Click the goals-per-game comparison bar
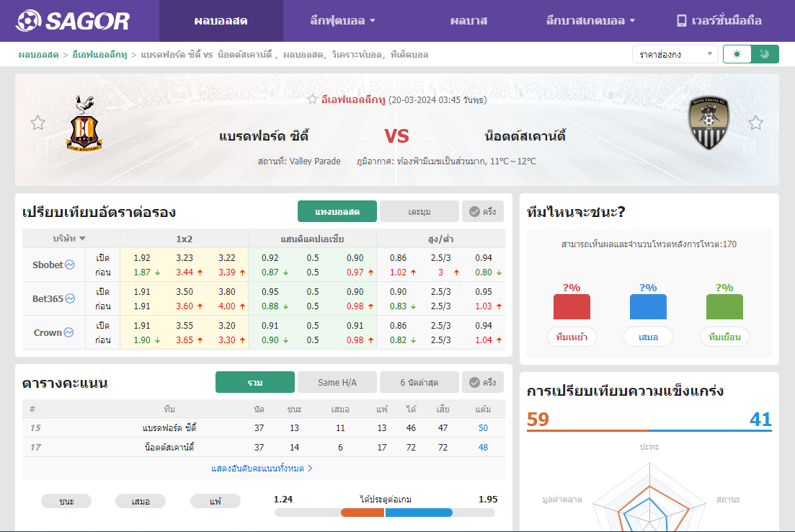The width and height of the screenshot is (795, 532). click(x=385, y=513)
